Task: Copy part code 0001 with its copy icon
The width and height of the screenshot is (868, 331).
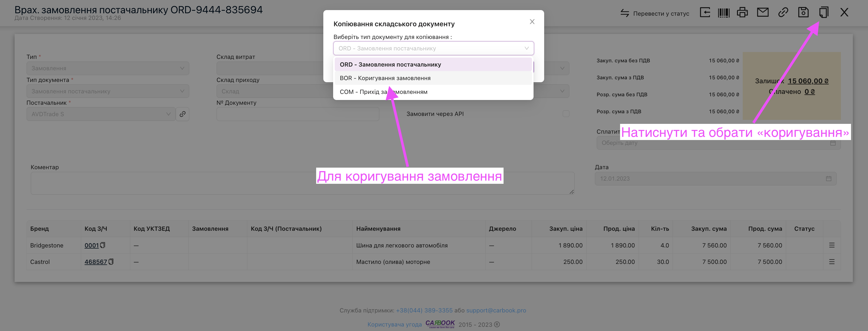Action: tap(103, 246)
